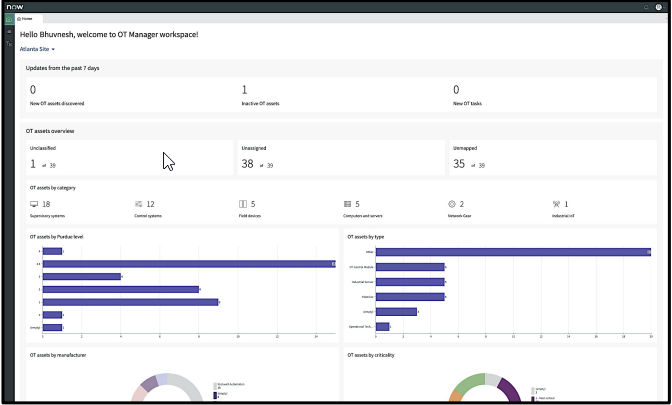Click the longest Purdue level bar
Viewport: 672px width, 405px height.
(189, 264)
